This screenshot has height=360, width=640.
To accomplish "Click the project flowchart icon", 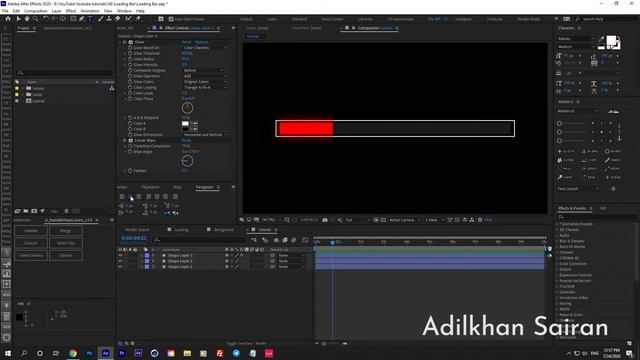I will point(111,88).
